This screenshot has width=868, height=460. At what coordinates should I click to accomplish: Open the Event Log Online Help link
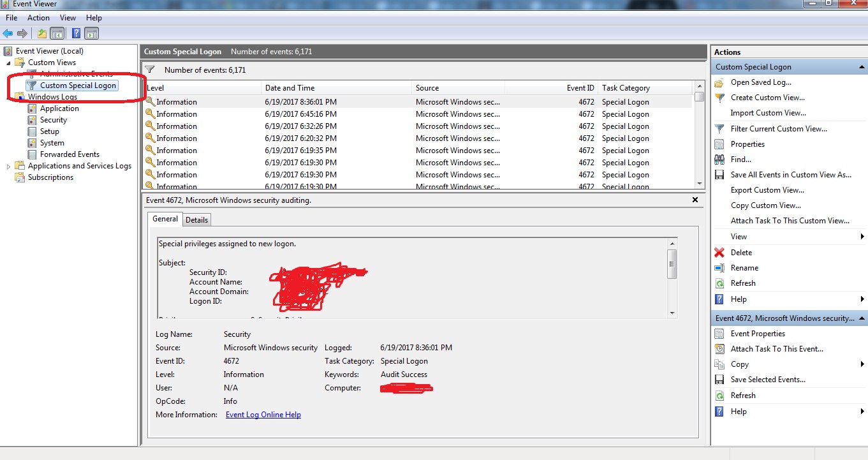point(263,414)
